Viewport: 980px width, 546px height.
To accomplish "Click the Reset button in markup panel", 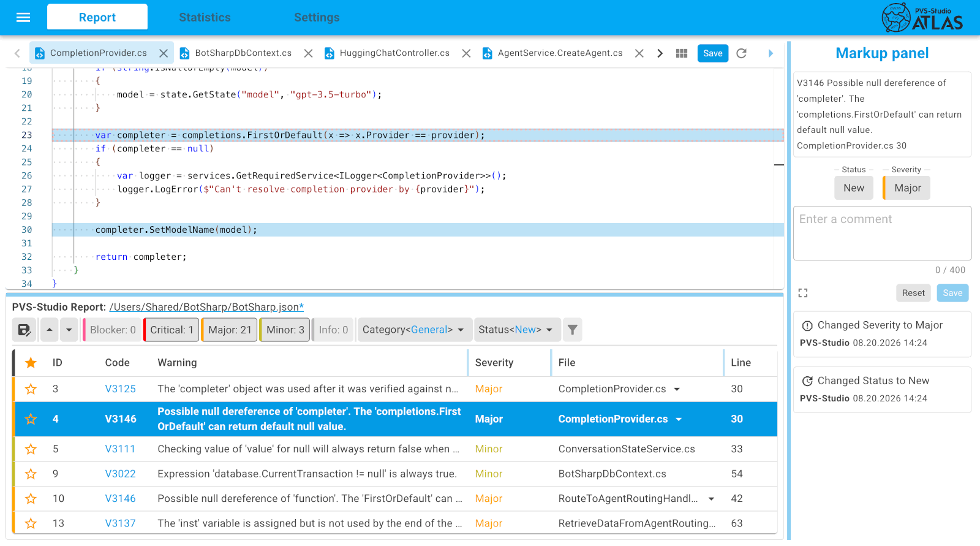I will click(x=913, y=293).
